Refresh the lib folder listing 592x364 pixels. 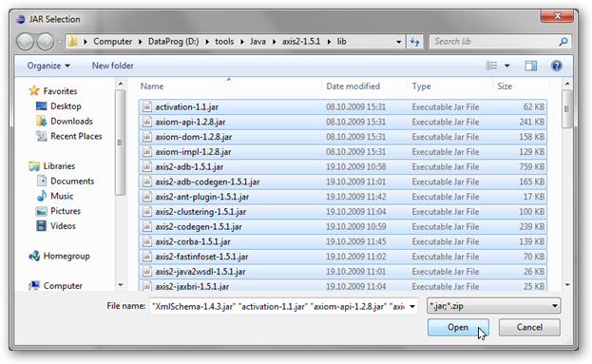415,42
